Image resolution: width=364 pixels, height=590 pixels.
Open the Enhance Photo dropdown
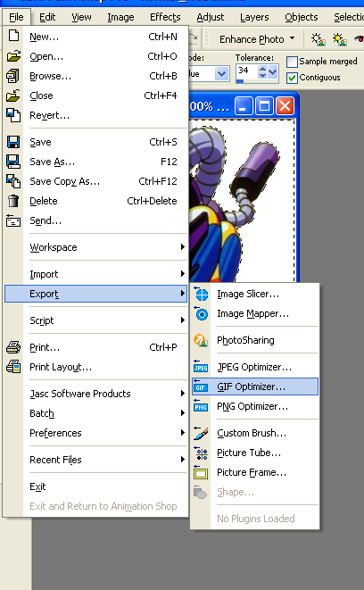257,39
